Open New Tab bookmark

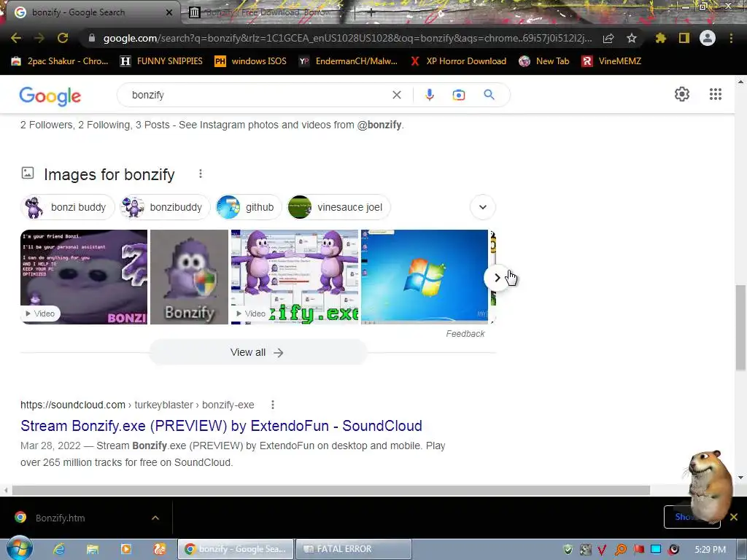[x=544, y=61]
